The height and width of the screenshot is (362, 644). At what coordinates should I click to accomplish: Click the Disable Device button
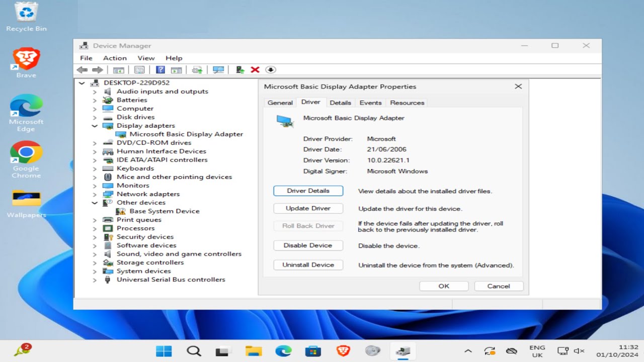(308, 245)
